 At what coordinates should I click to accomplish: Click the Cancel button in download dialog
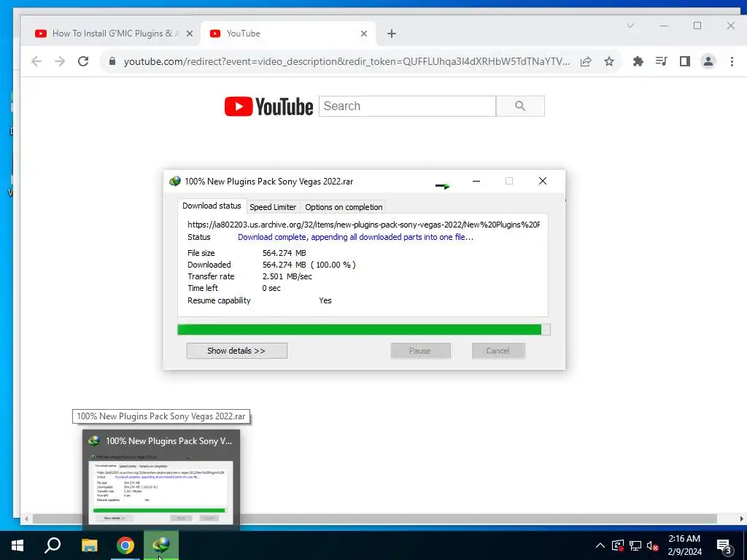click(498, 351)
